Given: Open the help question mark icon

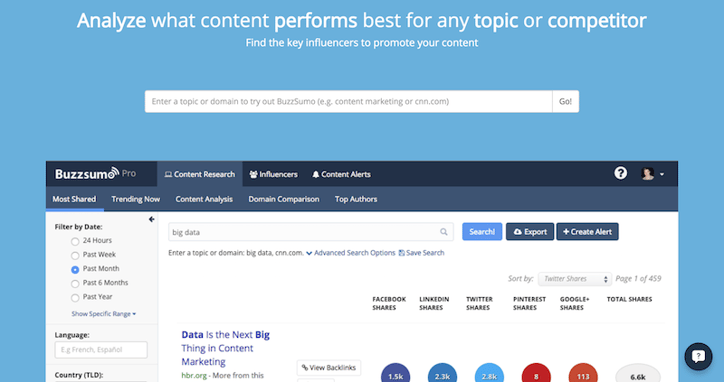Looking at the screenshot, I should pyautogui.click(x=621, y=173).
